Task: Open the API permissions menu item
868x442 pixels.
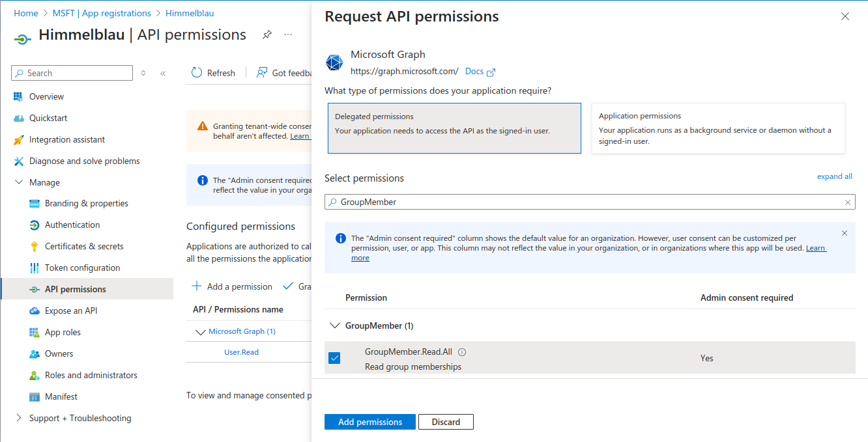Action: [87, 289]
